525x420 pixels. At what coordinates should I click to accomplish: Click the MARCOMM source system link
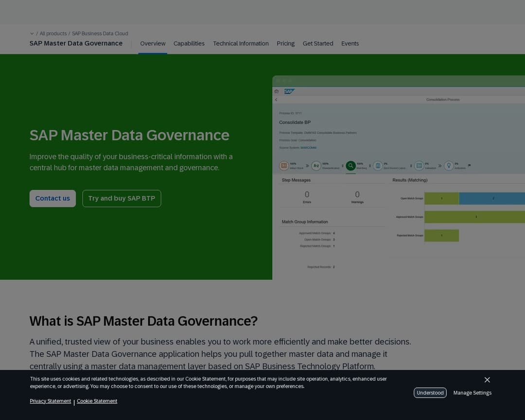tap(308, 148)
